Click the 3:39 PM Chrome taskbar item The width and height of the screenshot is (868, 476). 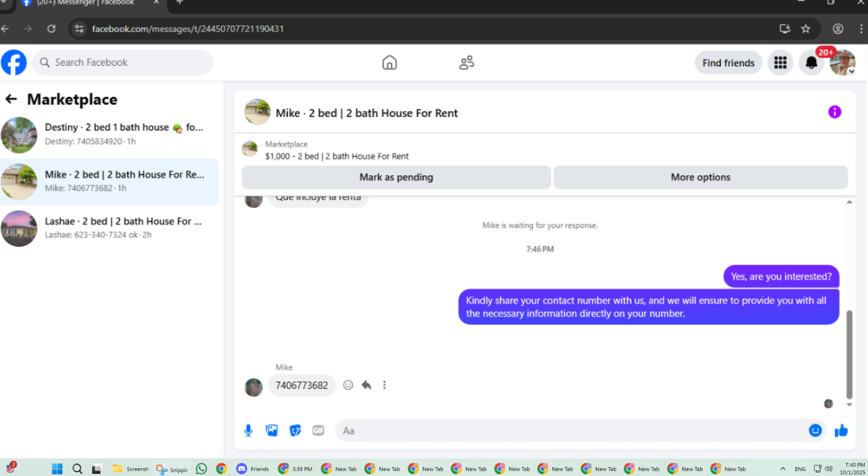pos(295,469)
